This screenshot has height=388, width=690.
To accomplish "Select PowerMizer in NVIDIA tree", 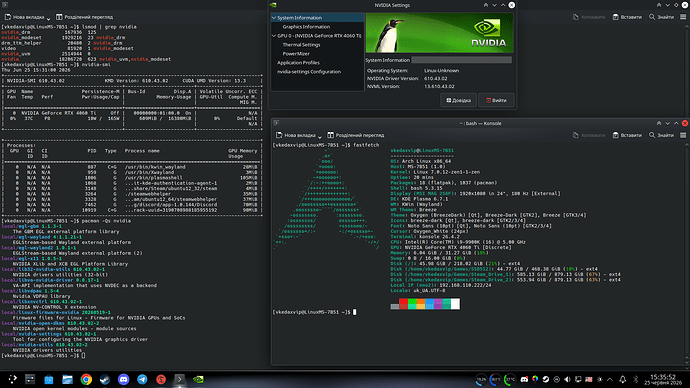I will tap(296, 54).
